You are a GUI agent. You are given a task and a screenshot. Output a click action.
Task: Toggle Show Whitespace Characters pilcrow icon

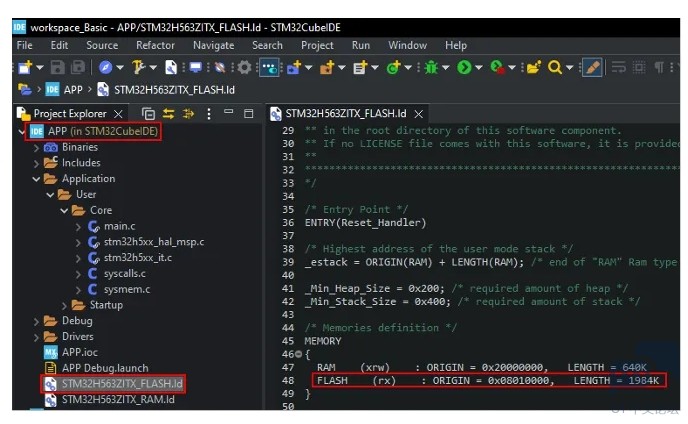click(659, 67)
